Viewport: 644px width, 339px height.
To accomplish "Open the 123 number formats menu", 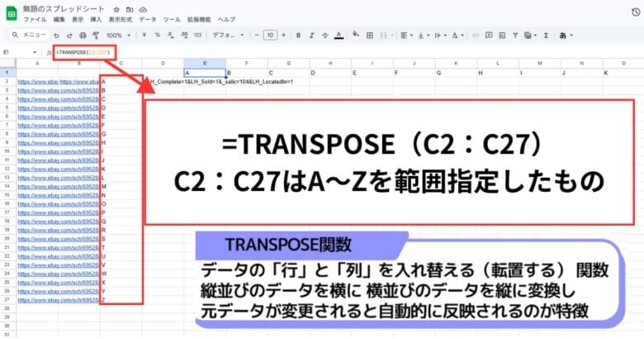I will tap(198, 36).
